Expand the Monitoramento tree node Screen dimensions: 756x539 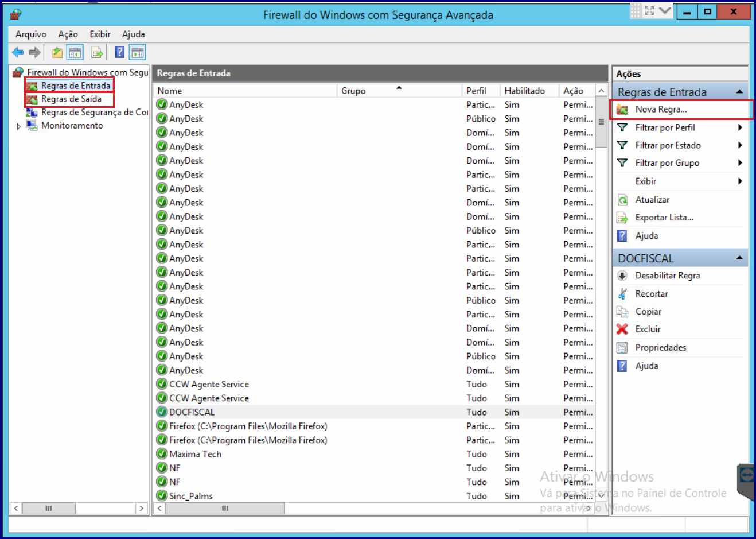18,126
